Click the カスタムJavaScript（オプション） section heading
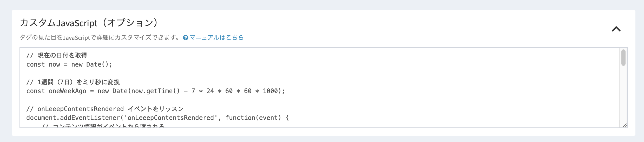This screenshot has height=142, width=644. tap(89, 23)
